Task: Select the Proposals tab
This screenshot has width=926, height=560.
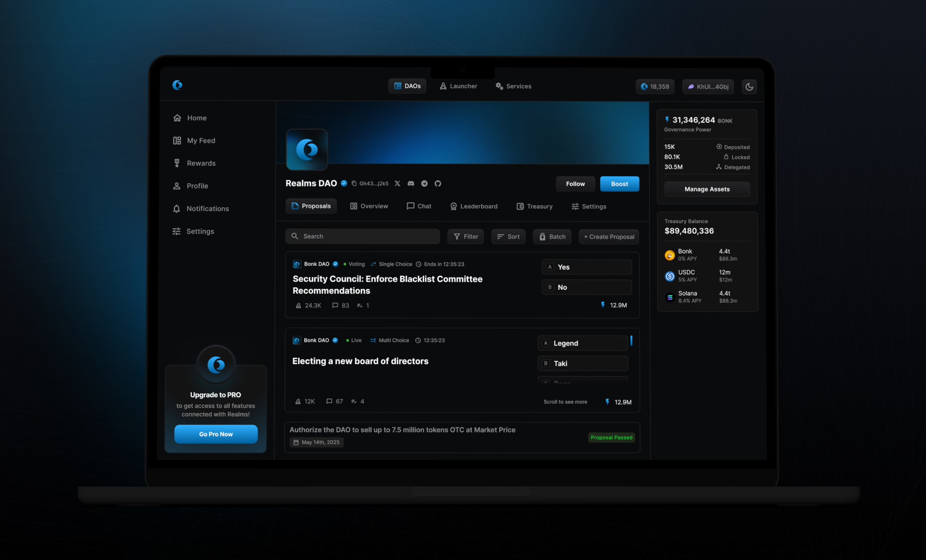Action: [x=311, y=206]
